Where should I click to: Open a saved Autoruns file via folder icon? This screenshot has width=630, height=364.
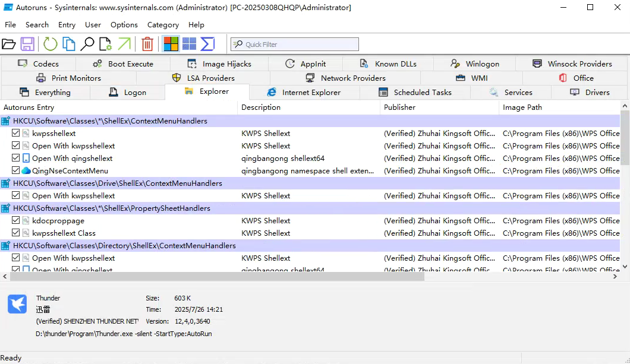point(8,44)
